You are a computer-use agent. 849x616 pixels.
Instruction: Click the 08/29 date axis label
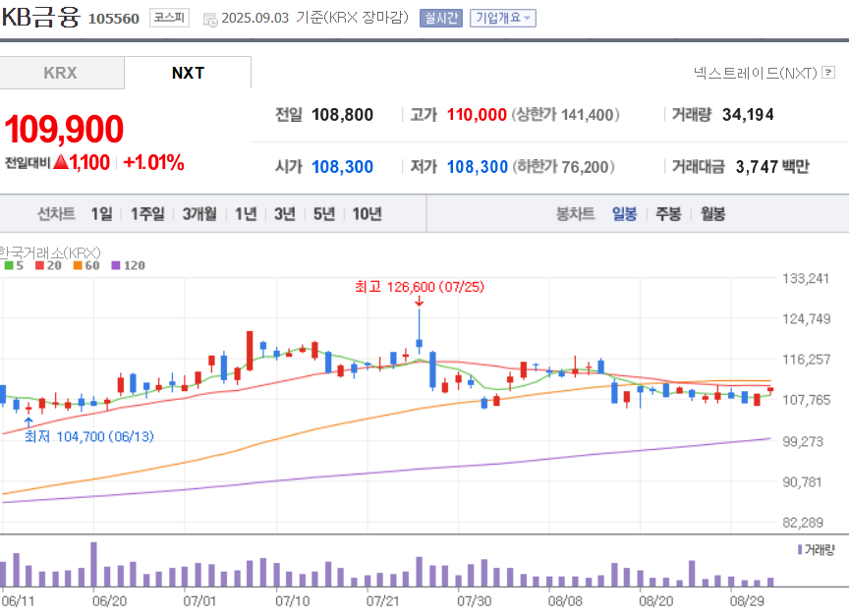tap(747, 601)
